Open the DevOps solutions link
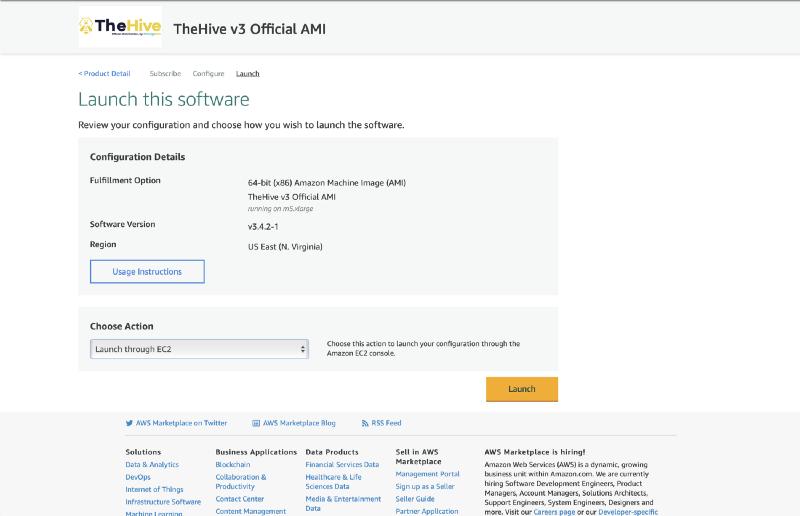 pyautogui.click(x=138, y=477)
